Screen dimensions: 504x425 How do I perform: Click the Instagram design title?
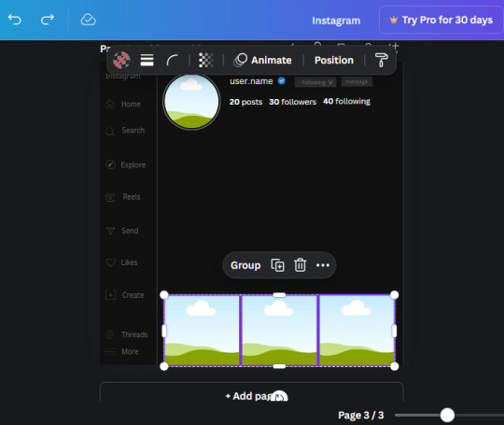pyautogui.click(x=336, y=21)
